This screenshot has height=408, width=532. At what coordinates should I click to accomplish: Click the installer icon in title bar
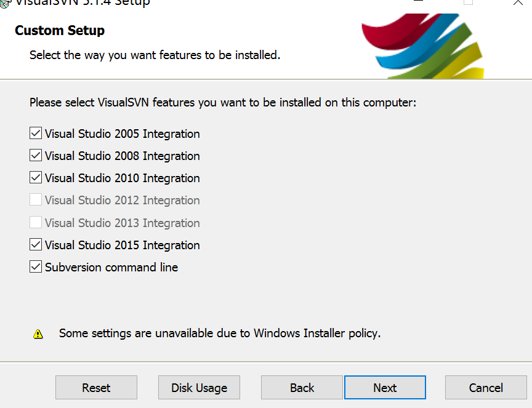pyautogui.click(x=4, y=2)
